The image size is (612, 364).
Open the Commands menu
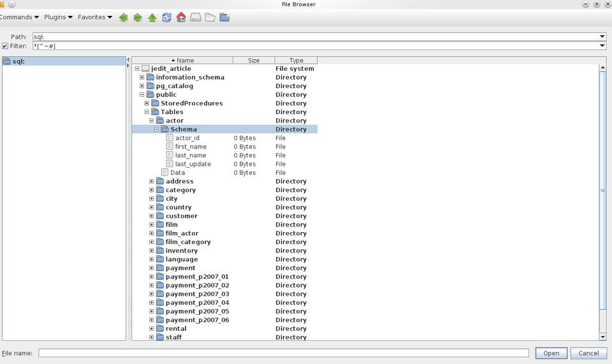click(19, 17)
